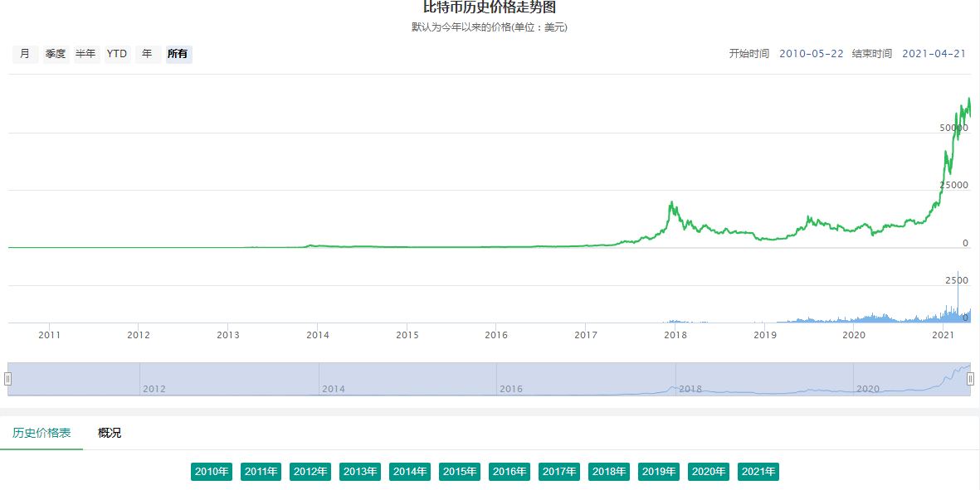Open the 历史价格表 tab
Screen dimensions: 980x490
(x=41, y=433)
